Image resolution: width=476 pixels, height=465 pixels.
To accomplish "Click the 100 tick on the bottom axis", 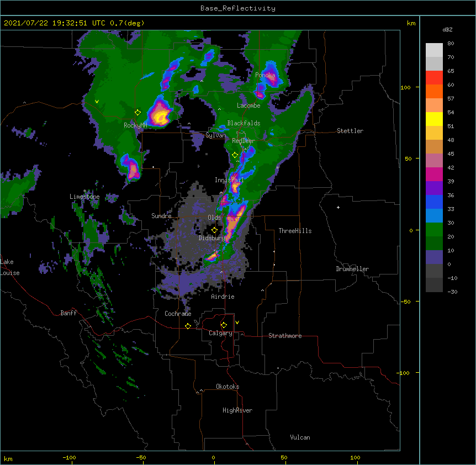I will [x=355, y=457].
